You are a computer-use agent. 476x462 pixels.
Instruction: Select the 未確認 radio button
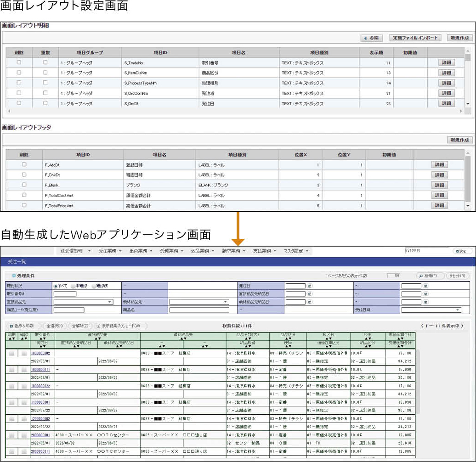74,286
